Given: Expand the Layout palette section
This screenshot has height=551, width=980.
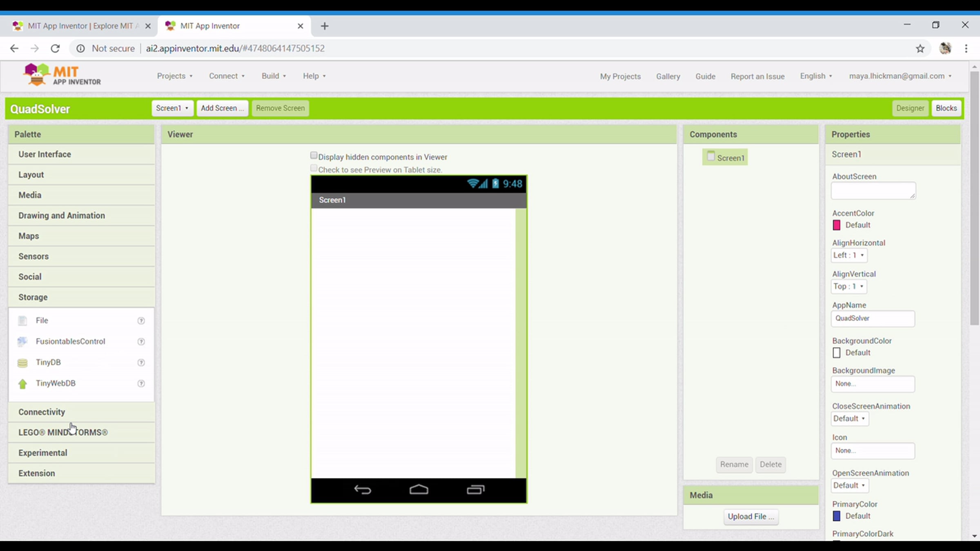Looking at the screenshot, I should click(x=82, y=175).
